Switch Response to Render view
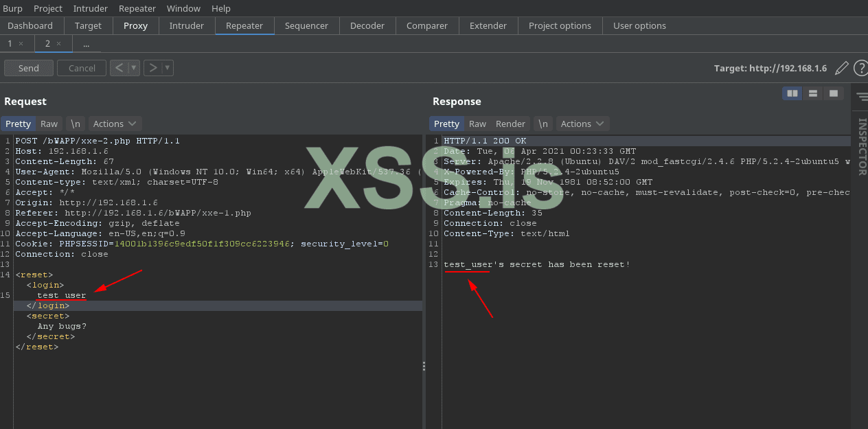Image resolution: width=868 pixels, height=429 pixels. 510,124
